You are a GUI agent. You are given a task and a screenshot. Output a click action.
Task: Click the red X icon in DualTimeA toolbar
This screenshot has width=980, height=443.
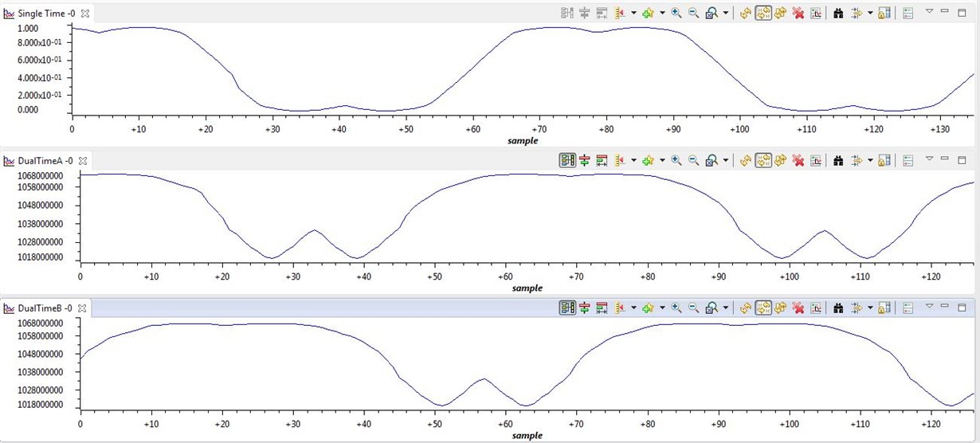coord(798,159)
